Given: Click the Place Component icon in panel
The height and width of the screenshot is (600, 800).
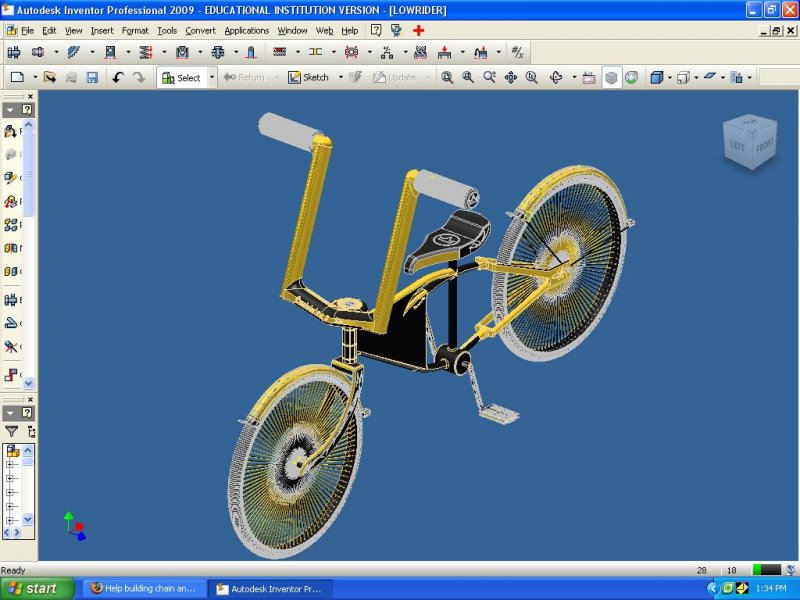Looking at the screenshot, I should pos(10,131).
